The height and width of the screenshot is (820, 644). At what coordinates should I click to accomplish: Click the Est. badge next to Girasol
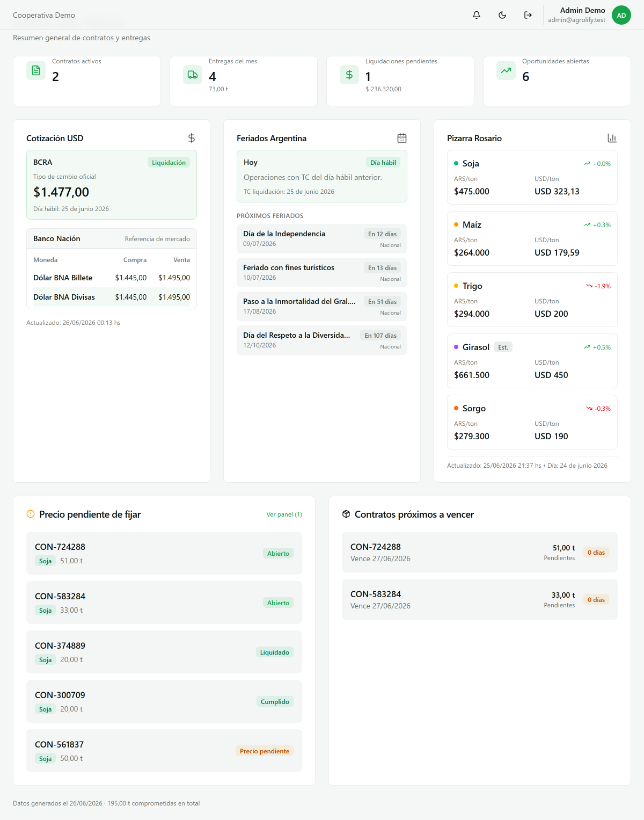pyautogui.click(x=503, y=347)
